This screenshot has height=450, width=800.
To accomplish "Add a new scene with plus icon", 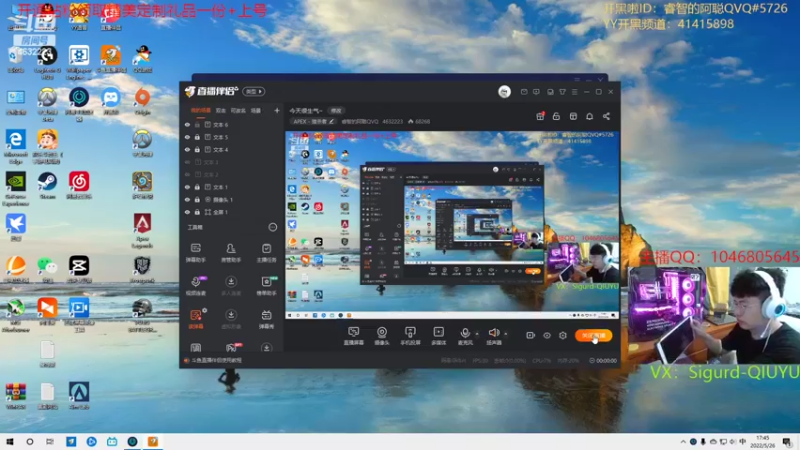I will click(277, 110).
